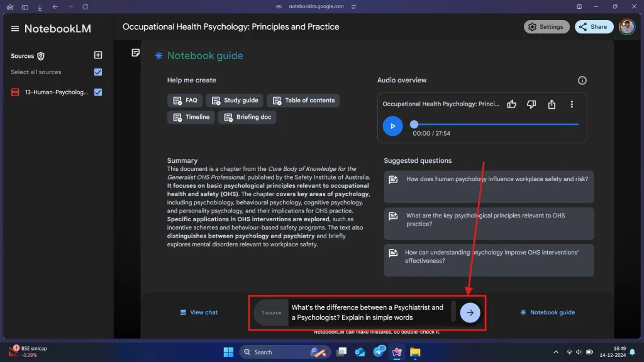Generate a Briefing doc
The image size is (644, 362).
[247, 118]
